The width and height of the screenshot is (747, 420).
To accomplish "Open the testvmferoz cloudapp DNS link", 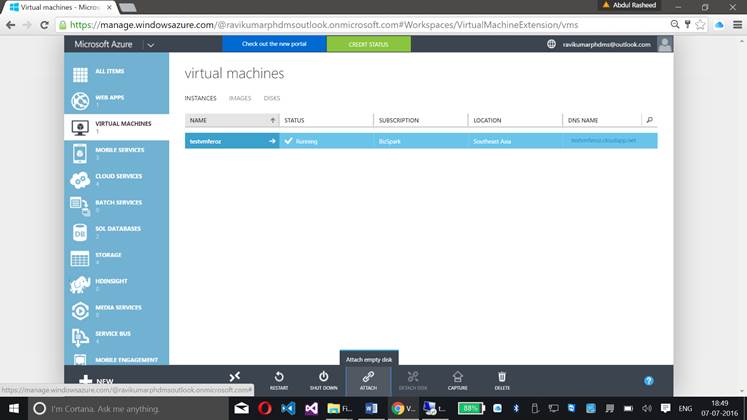I will [x=603, y=140].
